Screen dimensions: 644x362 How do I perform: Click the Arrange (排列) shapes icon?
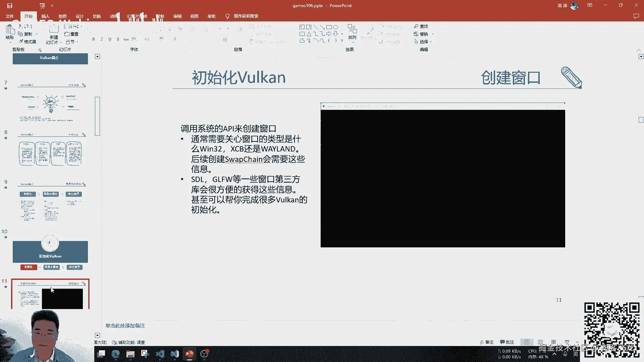[x=352, y=29]
